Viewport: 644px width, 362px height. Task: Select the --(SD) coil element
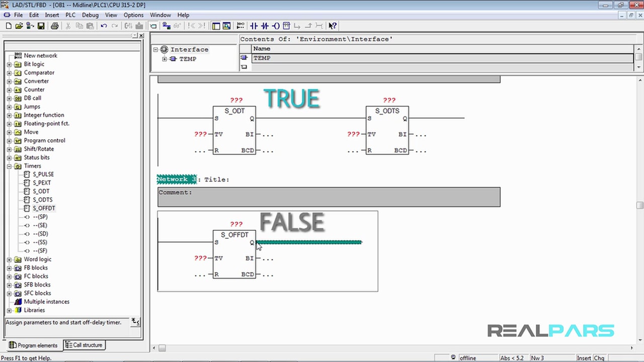click(40, 234)
